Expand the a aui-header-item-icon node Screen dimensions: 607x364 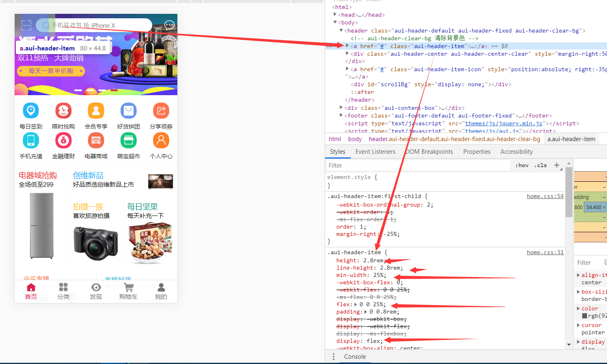tap(347, 69)
